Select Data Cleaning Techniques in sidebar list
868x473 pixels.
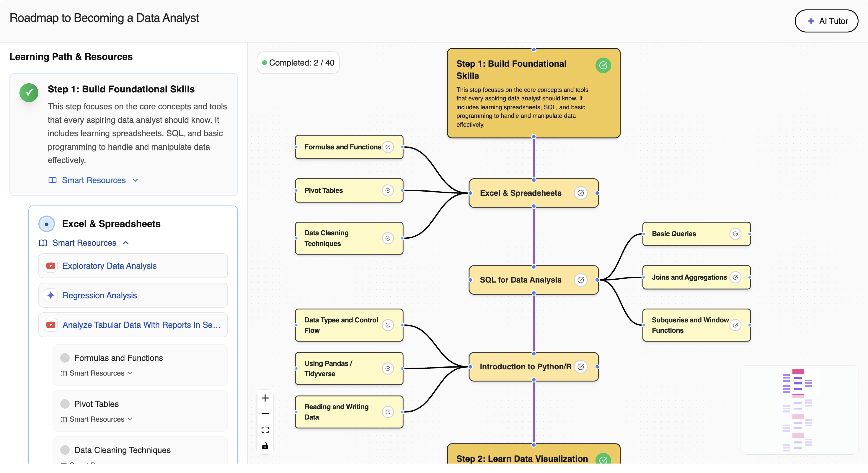(122, 450)
